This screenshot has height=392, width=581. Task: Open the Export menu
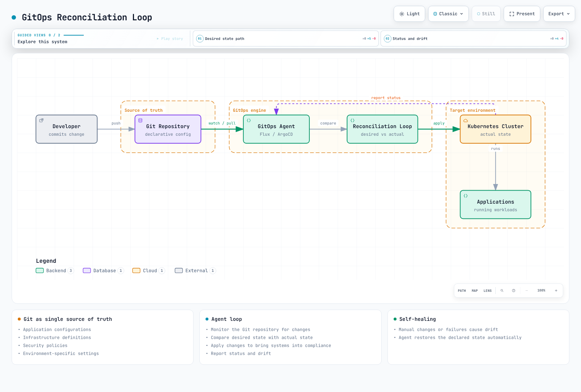(x=559, y=14)
